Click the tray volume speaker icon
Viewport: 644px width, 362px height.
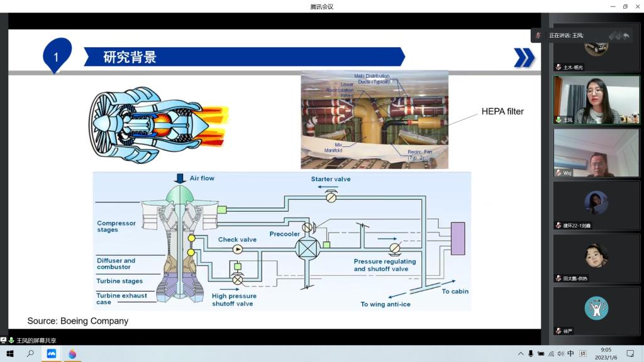[x=560, y=354]
